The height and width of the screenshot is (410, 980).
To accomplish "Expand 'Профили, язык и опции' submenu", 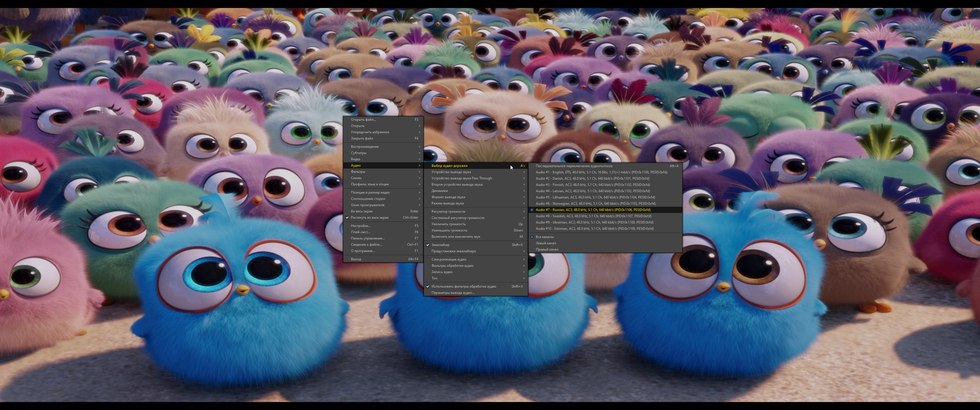I will [383, 184].
